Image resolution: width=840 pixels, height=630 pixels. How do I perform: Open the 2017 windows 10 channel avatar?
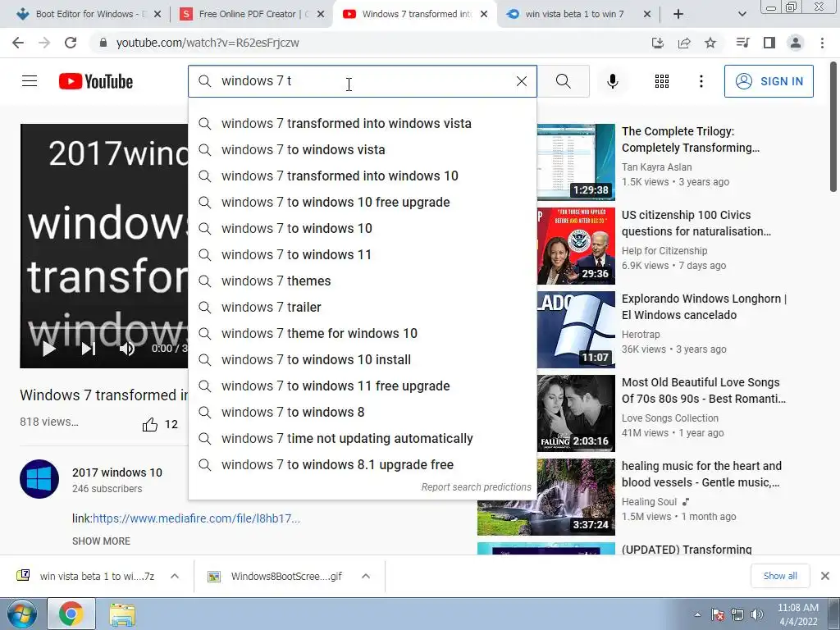[39, 479]
